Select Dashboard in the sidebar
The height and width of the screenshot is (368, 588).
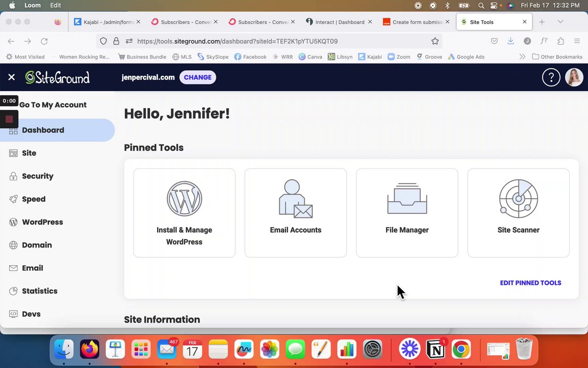pos(57,130)
